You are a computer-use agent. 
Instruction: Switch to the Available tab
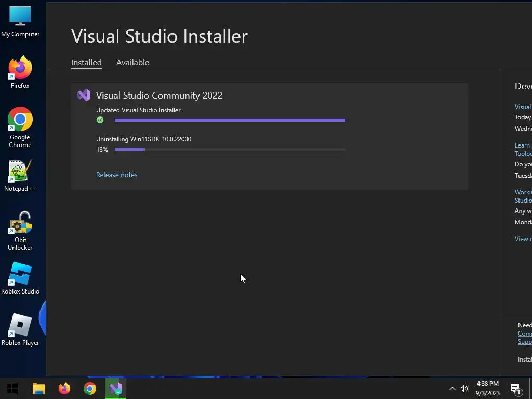pos(132,63)
